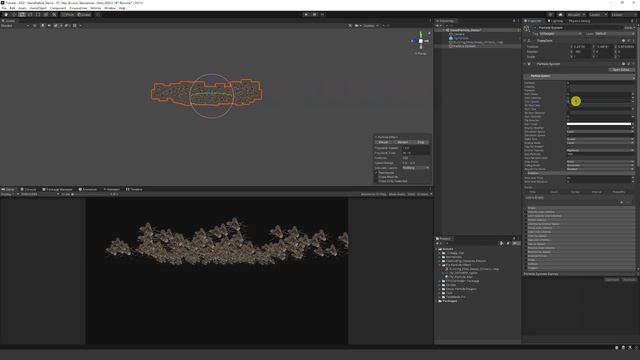
Task: Switch to the Console tab
Action: coord(29,189)
